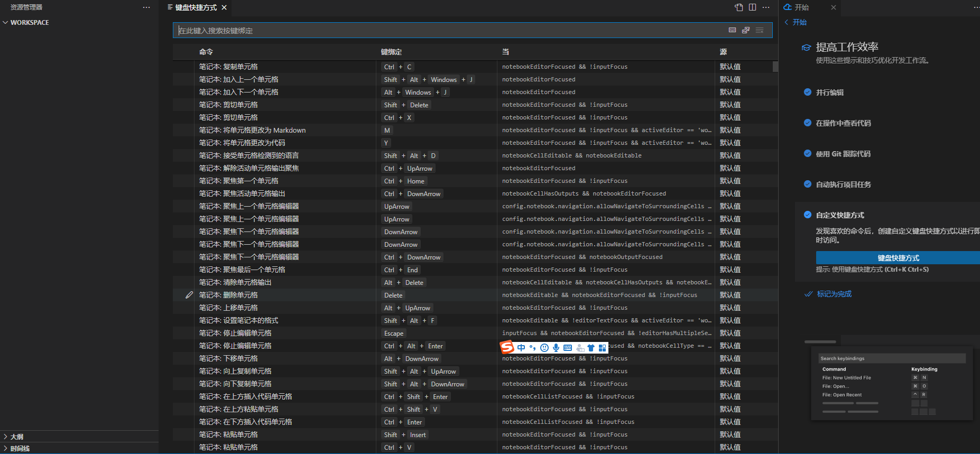
Task: Click the Shift + Insert keybinding cell
Action: 405,434
